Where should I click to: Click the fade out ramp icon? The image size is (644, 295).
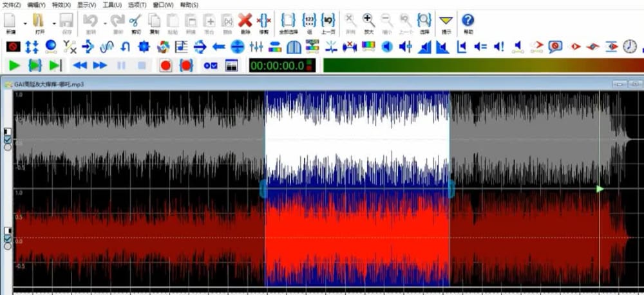442,47
